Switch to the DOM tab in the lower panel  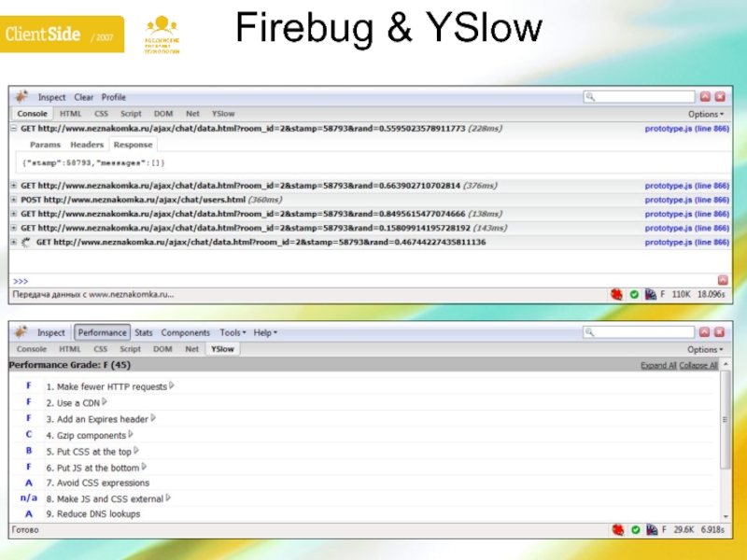(x=162, y=349)
